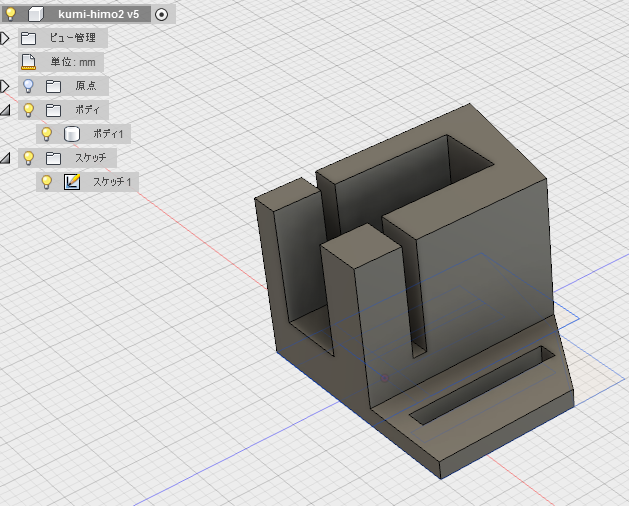Image resolution: width=629 pixels, height=506 pixels.
Task: Show the 原点 folder using its bulb
Action: click(28, 86)
